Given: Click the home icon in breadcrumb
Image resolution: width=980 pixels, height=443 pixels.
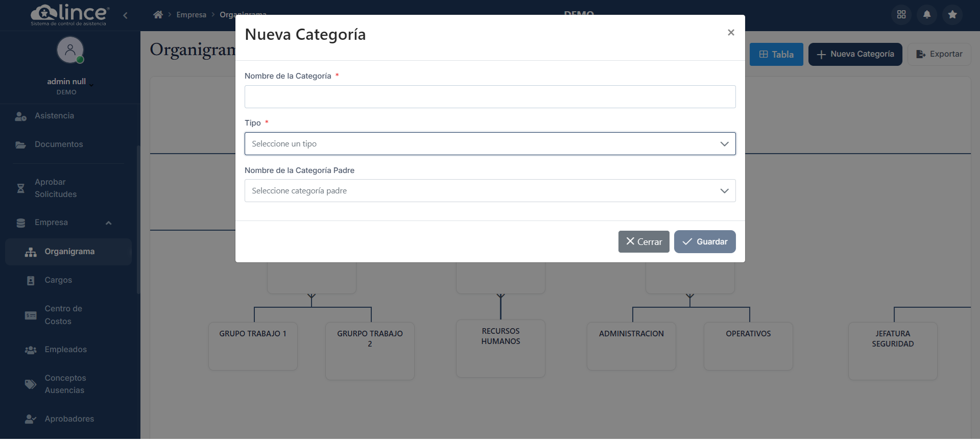Looking at the screenshot, I should 158,15.
